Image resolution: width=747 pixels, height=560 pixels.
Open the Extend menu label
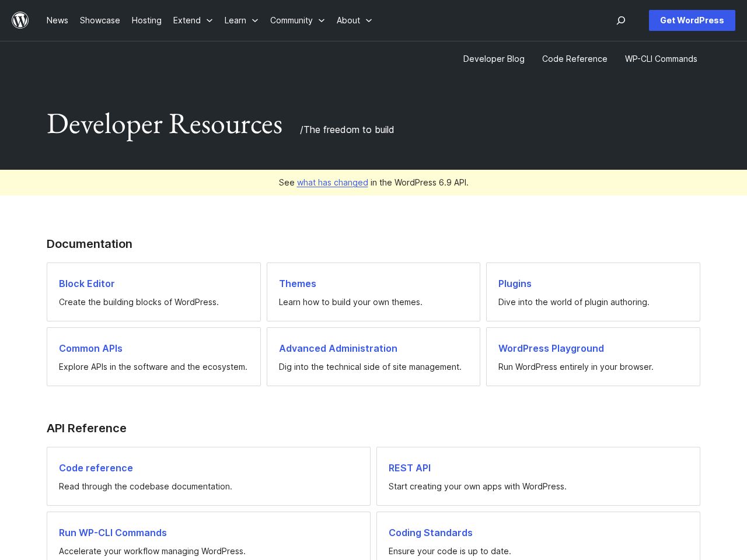187,20
